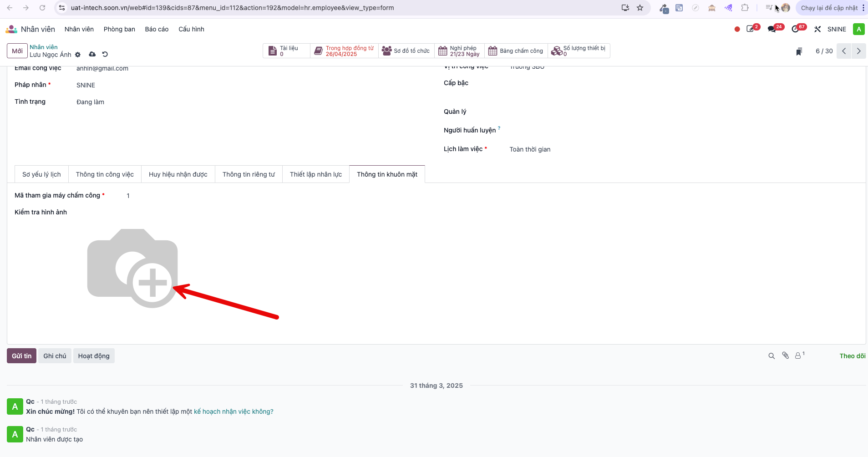Click the discard changes undo icon

point(105,54)
